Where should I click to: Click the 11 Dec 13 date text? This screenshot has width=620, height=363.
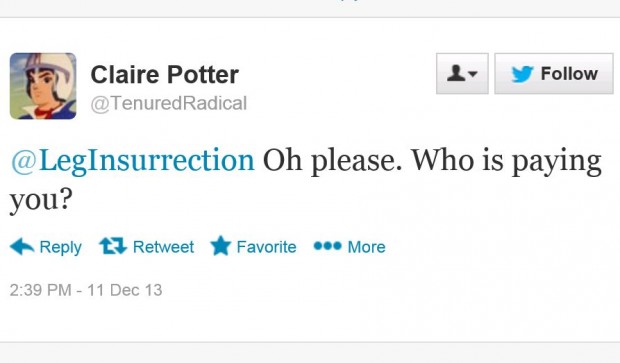[x=125, y=290]
